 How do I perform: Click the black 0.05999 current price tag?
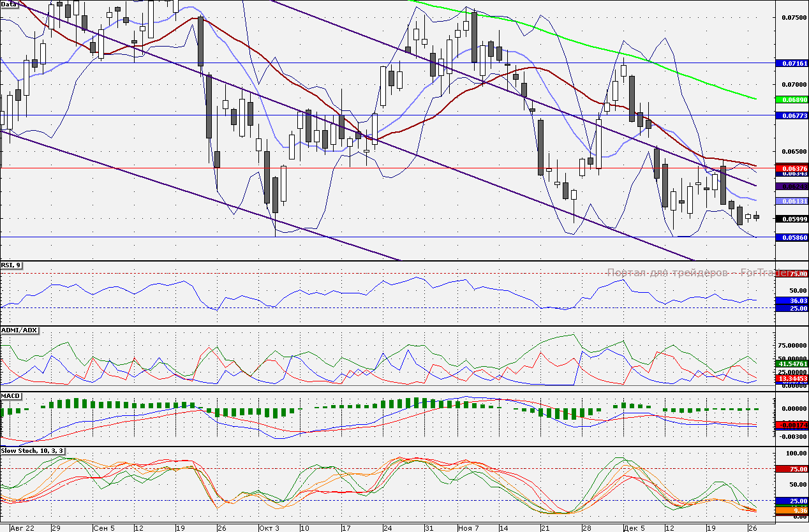792,219
